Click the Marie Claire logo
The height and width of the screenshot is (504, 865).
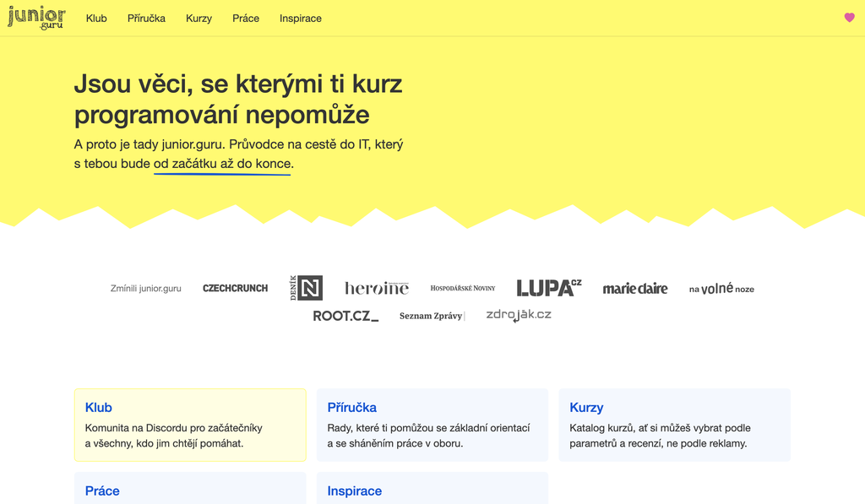tap(634, 289)
